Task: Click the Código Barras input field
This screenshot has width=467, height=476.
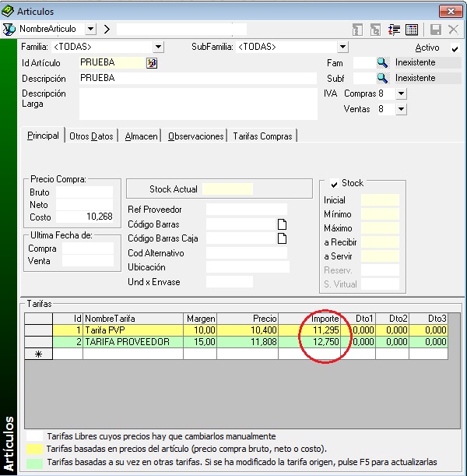Action: pos(241,224)
